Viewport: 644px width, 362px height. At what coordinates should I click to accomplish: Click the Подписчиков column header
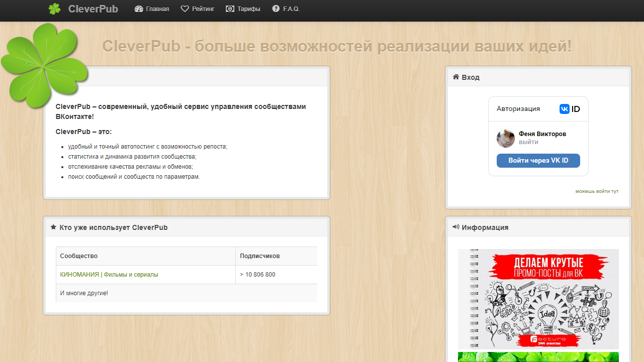tap(276, 256)
